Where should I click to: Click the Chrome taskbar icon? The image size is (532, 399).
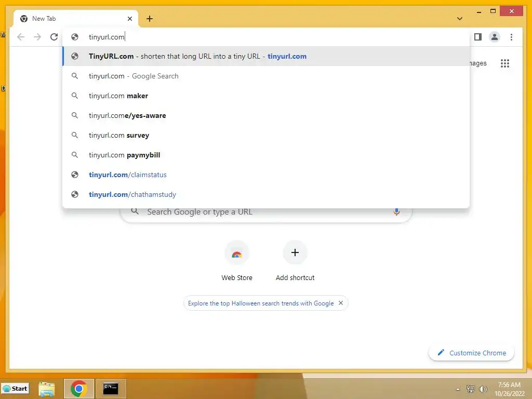coord(79,389)
